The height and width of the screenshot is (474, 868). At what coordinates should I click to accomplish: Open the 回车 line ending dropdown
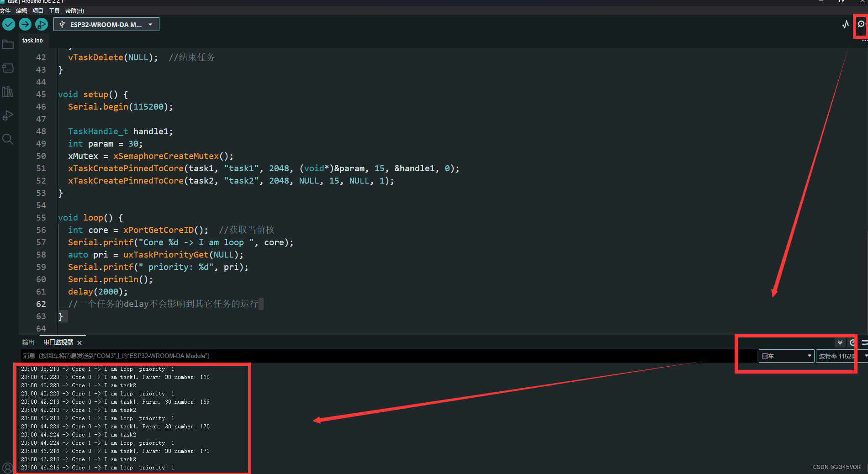coord(786,356)
